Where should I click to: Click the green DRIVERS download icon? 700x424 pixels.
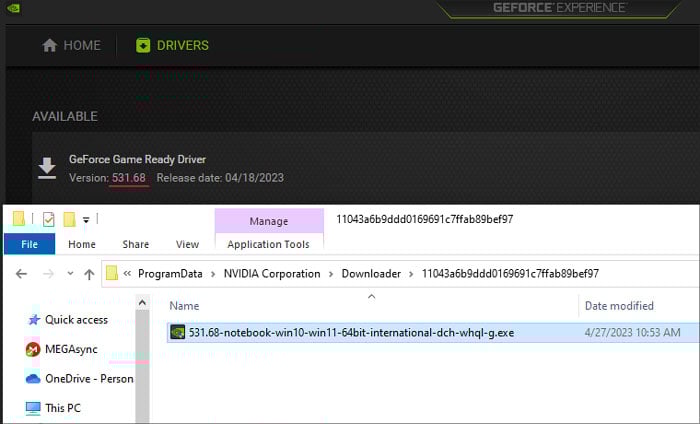click(x=143, y=46)
